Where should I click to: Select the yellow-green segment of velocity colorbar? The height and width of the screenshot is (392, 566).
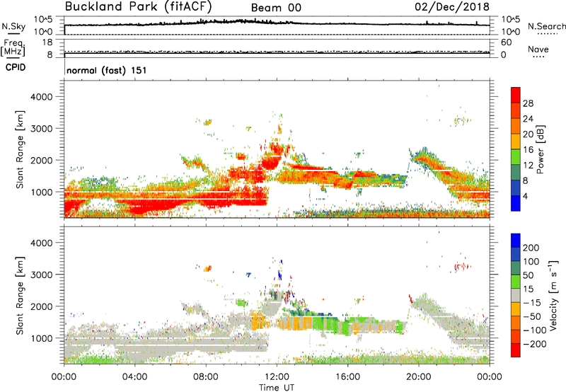[516, 282]
